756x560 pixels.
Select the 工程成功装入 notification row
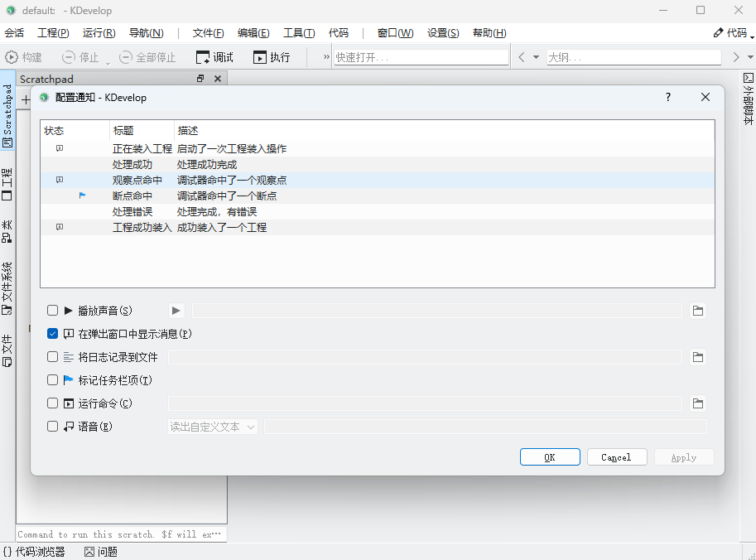[377, 227]
